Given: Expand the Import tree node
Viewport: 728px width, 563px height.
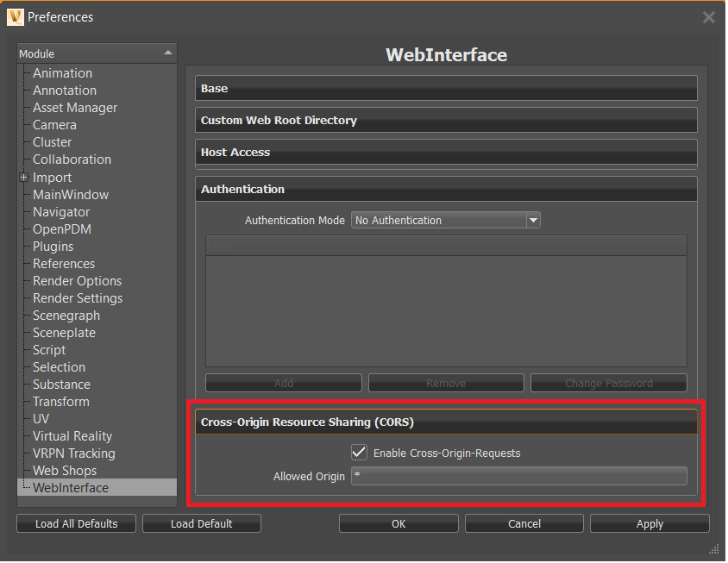Looking at the screenshot, I should click(23, 178).
